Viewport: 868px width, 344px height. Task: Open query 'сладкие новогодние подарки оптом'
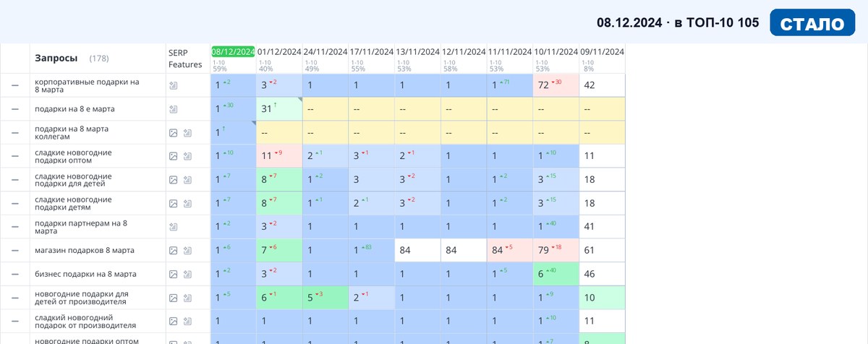click(x=73, y=156)
